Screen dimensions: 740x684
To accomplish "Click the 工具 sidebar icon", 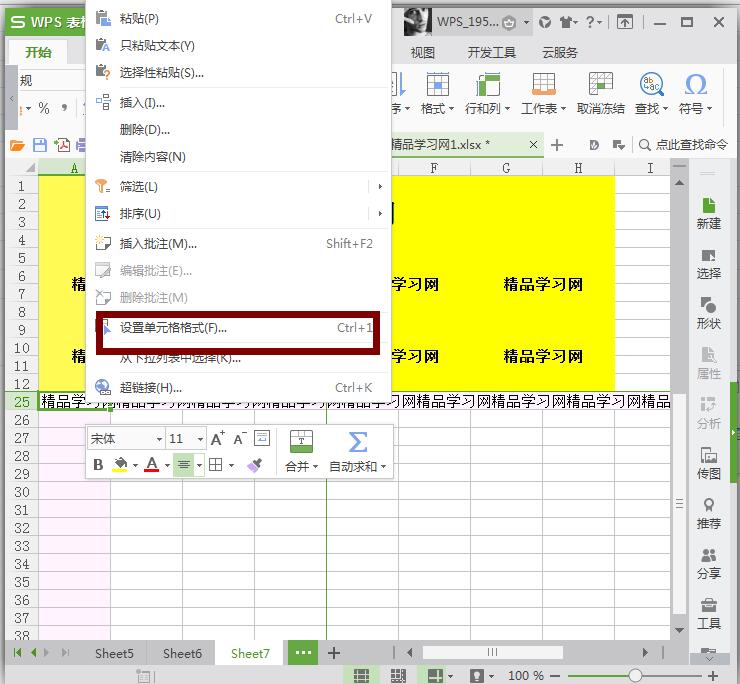I will pyautogui.click(x=708, y=614).
